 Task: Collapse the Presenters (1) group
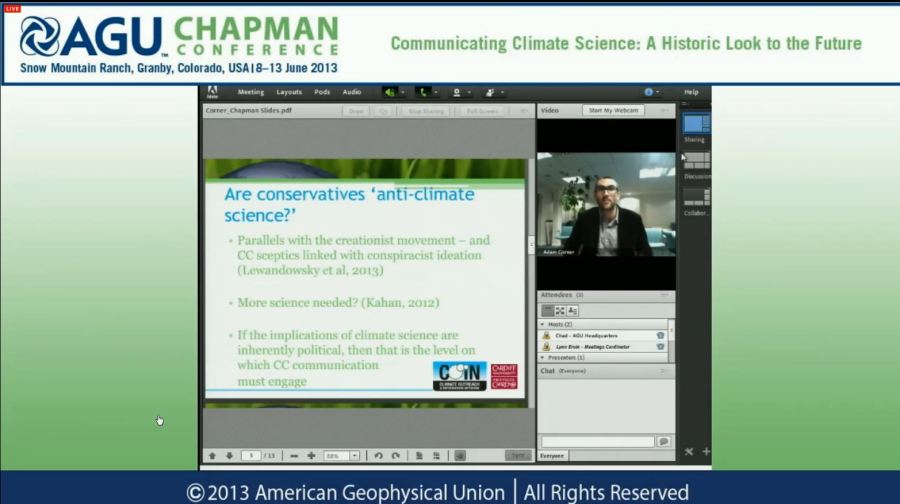[543, 357]
